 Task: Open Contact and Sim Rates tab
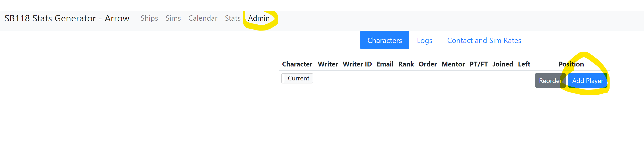484,40
